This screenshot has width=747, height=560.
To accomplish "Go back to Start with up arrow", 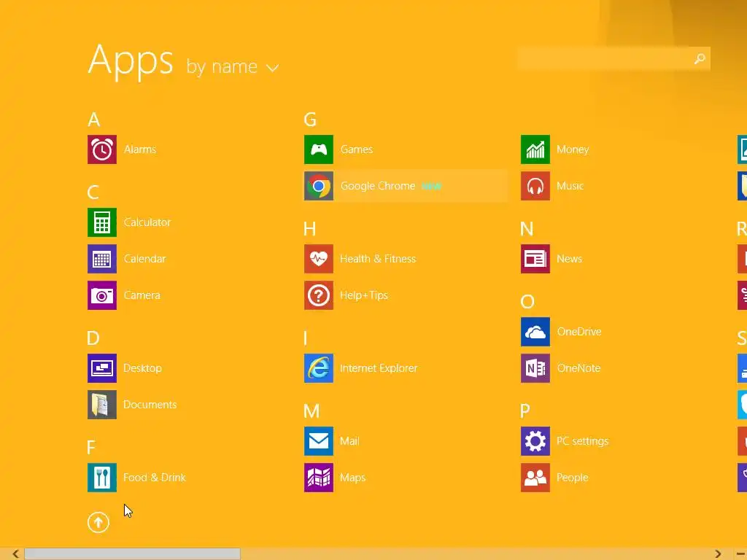I will [x=98, y=522].
